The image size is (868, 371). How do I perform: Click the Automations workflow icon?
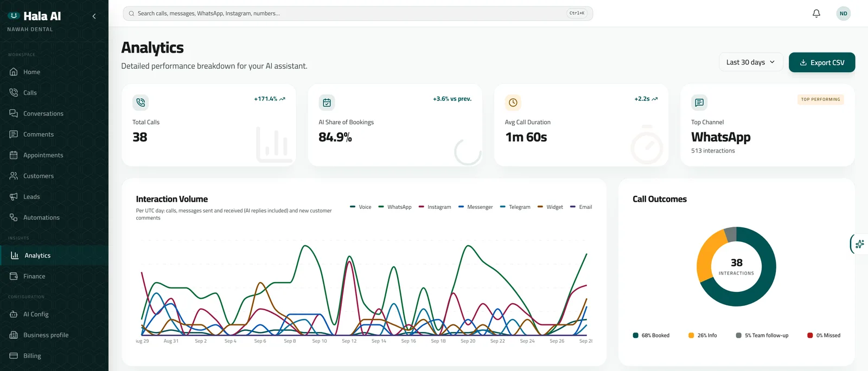tap(14, 218)
